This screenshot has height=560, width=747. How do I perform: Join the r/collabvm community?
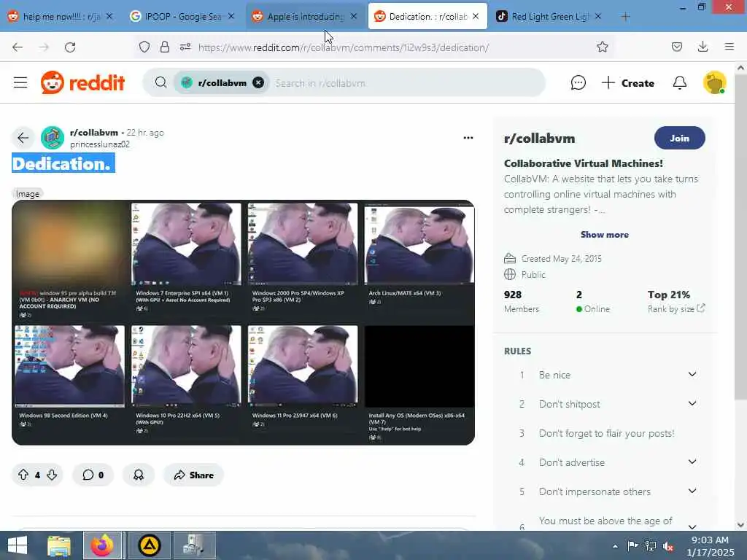coord(679,138)
